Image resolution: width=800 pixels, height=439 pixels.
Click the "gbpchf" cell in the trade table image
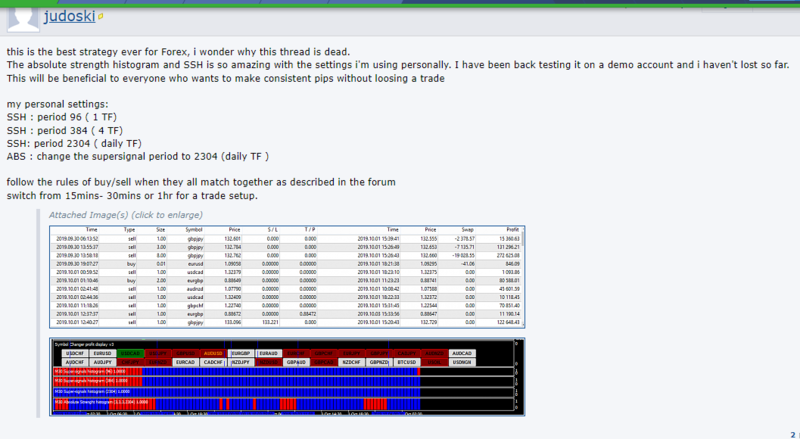tap(195, 306)
